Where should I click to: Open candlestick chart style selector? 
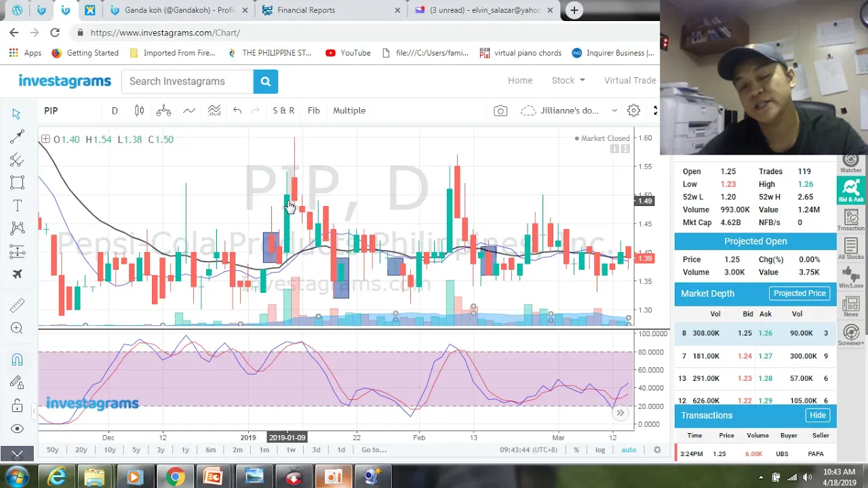[139, 110]
